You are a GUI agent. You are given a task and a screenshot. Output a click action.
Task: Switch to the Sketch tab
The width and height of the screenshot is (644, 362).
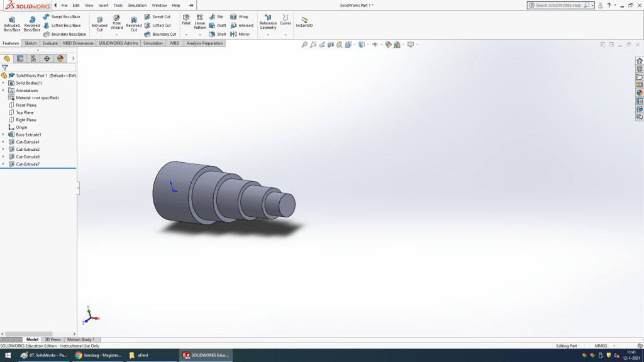pyautogui.click(x=30, y=43)
